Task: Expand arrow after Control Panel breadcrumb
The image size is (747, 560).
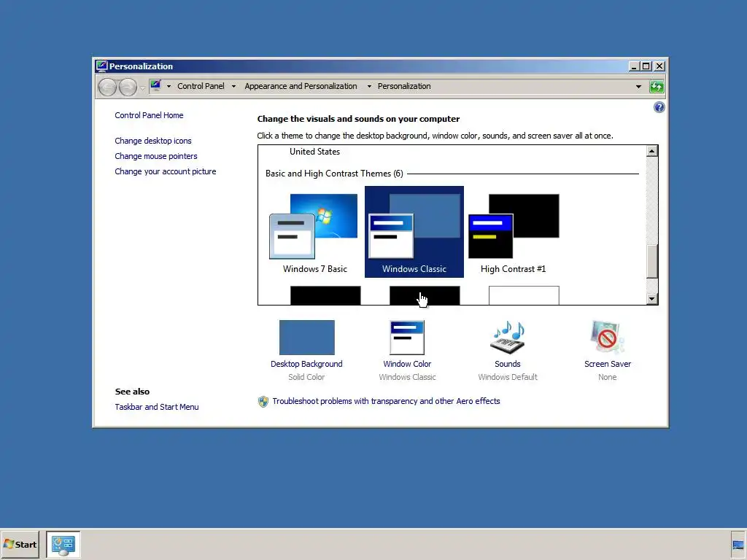Action: point(233,86)
